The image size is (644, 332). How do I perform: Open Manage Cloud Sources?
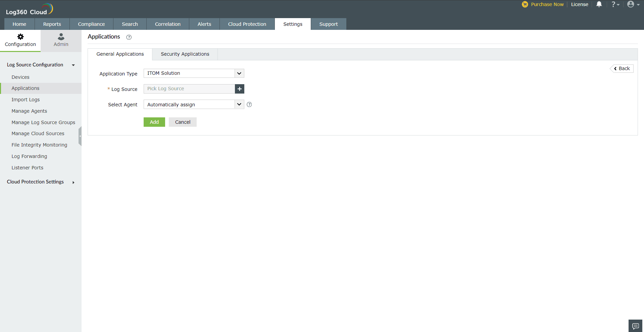click(x=38, y=133)
